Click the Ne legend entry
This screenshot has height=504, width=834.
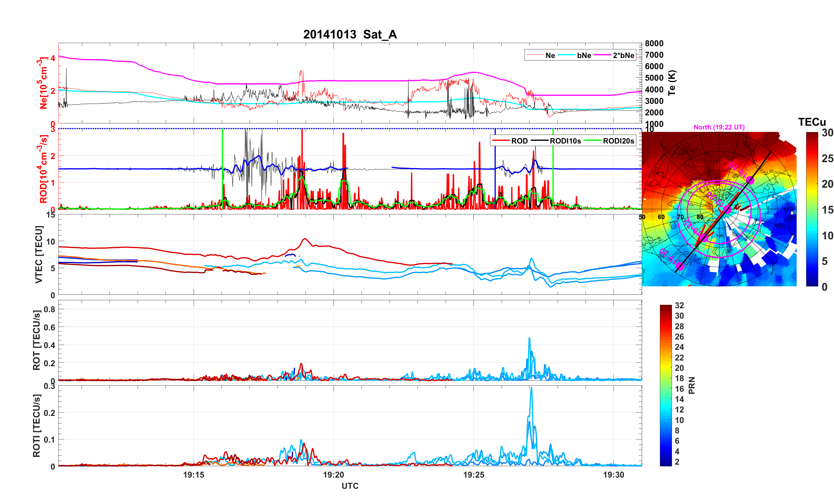[x=550, y=55]
